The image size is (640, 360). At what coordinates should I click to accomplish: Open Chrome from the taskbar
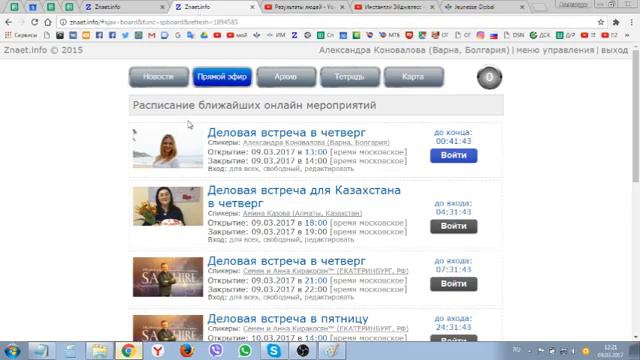[129, 351]
